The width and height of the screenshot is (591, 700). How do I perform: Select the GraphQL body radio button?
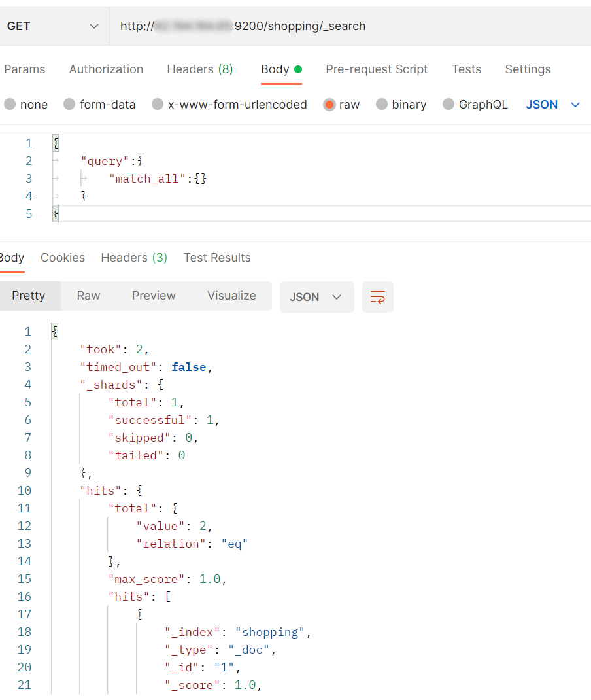point(448,105)
